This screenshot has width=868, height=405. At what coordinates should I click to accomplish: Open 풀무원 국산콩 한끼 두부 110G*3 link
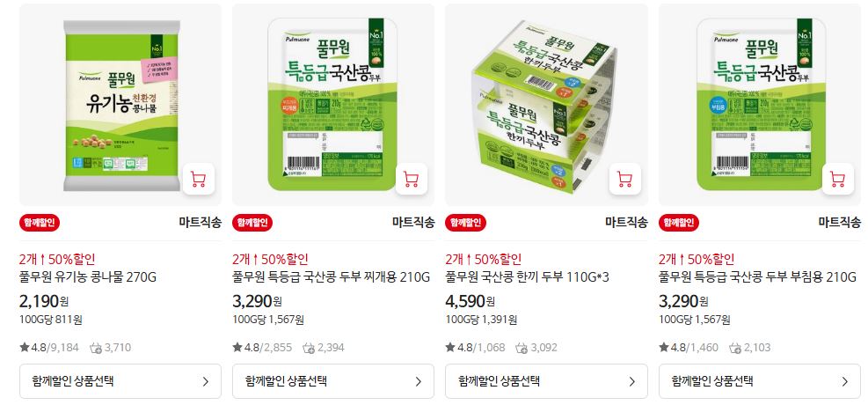[527, 276]
